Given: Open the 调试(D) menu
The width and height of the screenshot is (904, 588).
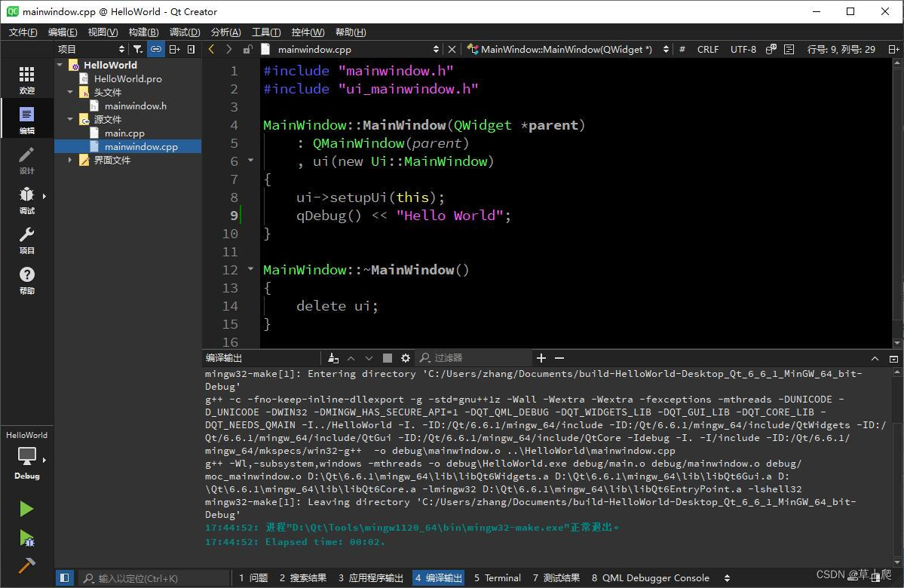Looking at the screenshot, I should point(185,32).
